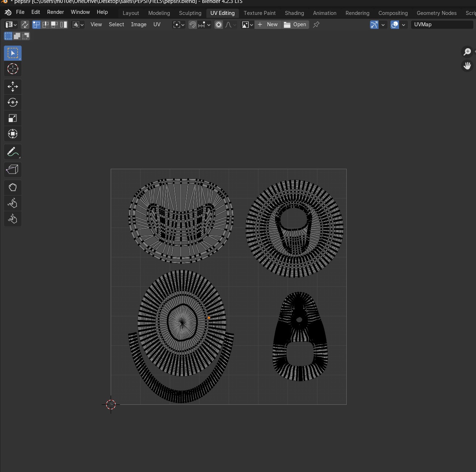The height and width of the screenshot is (472, 476).
Task: Click the Blender logo menu
Action: click(x=8, y=12)
